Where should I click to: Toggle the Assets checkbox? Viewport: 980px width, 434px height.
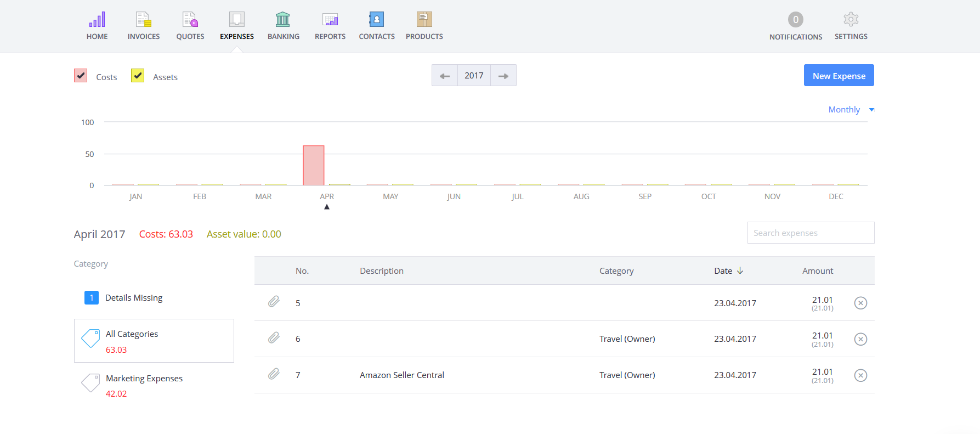coord(138,76)
